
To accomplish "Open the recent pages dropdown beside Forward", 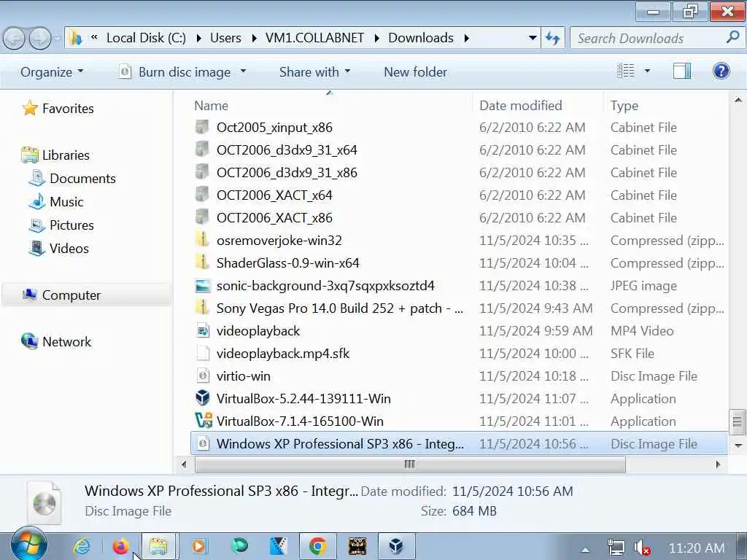I will 57,39.
